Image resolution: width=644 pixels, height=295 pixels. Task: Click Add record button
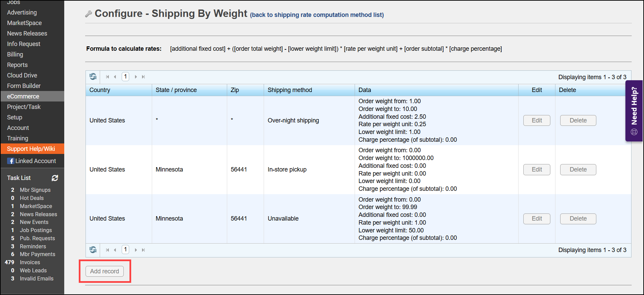104,271
